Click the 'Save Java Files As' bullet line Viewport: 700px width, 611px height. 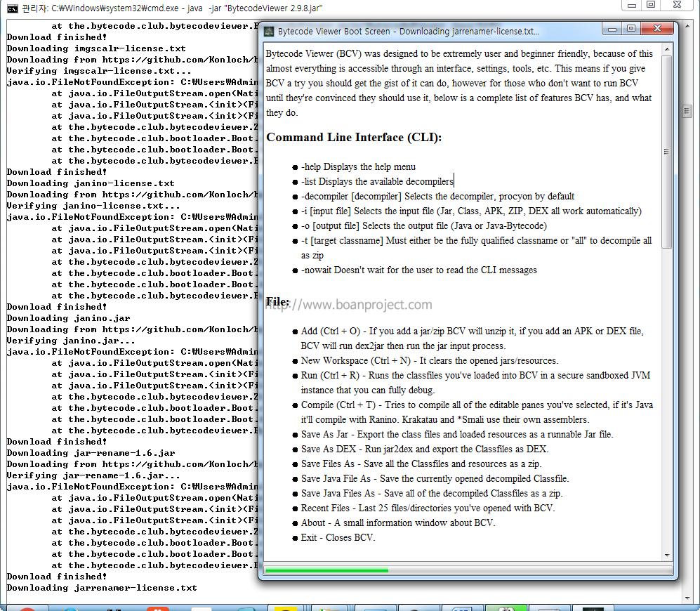(432, 493)
